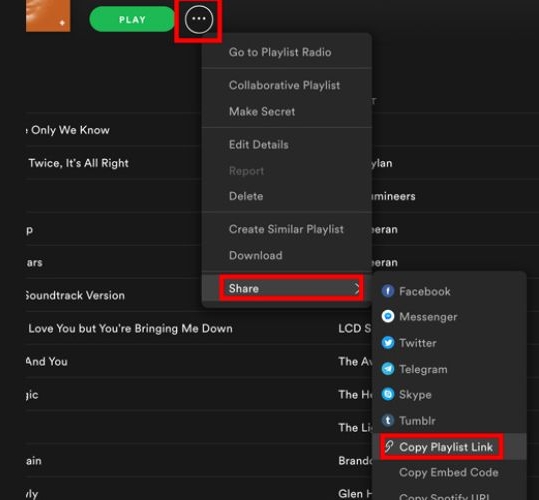Select track 'Soundtrack Version'

pos(75,295)
